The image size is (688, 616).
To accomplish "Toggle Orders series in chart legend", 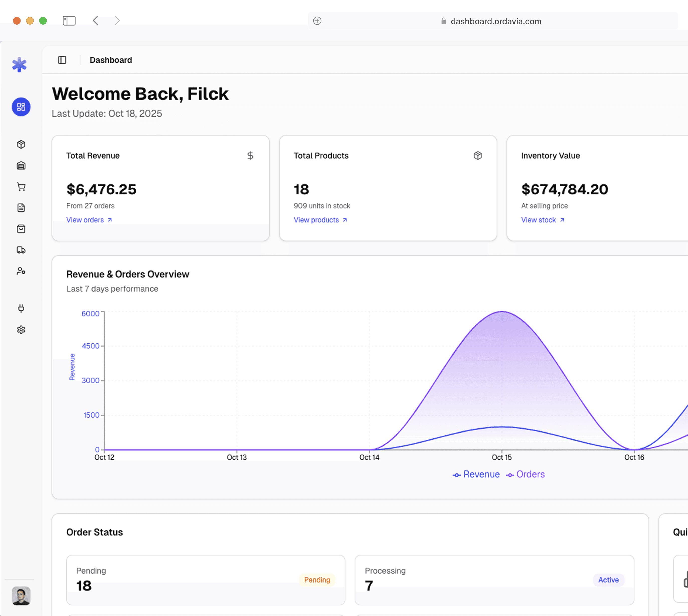I will [526, 475].
